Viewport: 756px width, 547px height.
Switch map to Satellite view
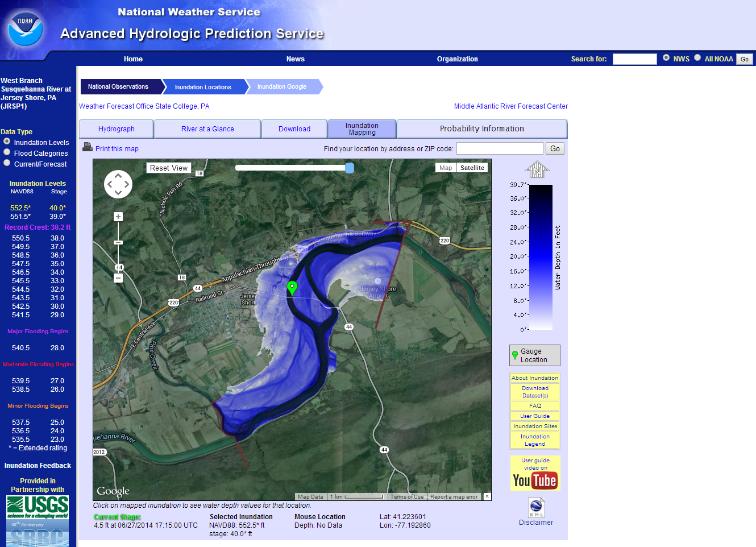click(472, 168)
